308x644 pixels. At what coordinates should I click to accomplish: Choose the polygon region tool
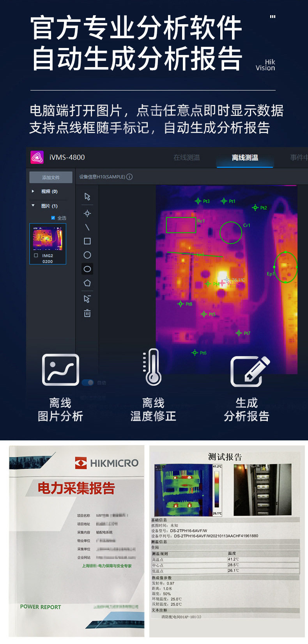coord(87,283)
